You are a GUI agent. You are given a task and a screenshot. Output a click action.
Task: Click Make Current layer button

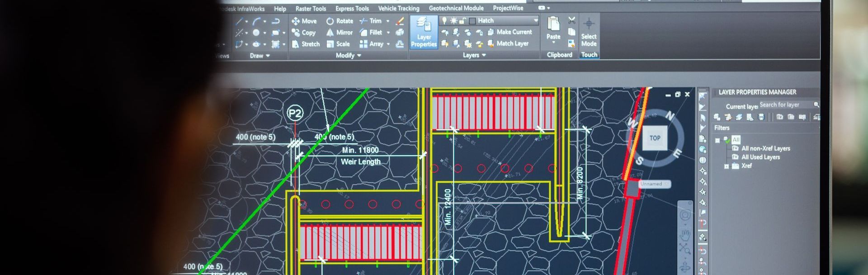tap(509, 32)
